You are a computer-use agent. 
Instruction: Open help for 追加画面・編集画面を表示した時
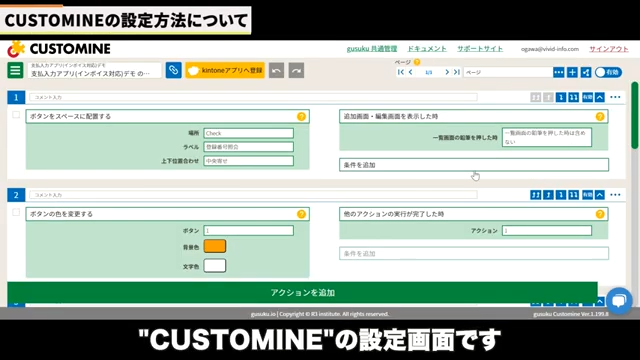click(600, 116)
